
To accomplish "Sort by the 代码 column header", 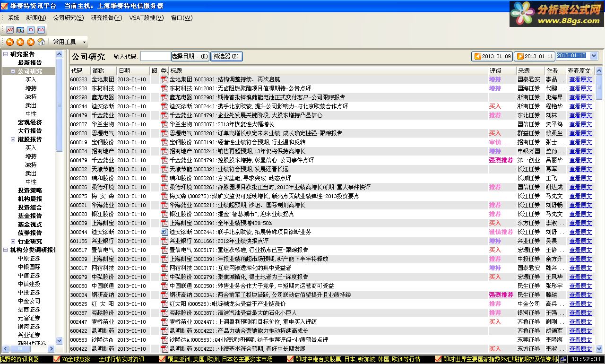I will pos(80,70).
